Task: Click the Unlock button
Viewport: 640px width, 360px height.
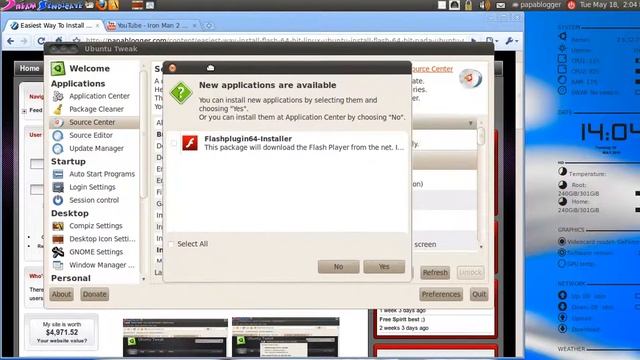Action: (470, 273)
